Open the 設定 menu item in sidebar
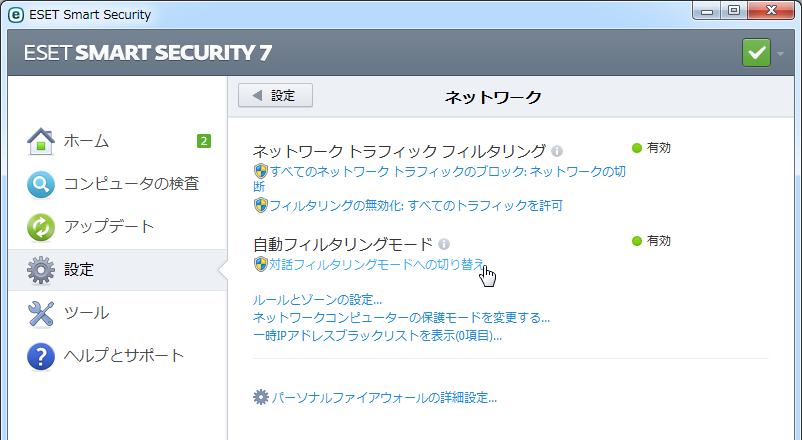This screenshot has width=802, height=440. pos(79,270)
